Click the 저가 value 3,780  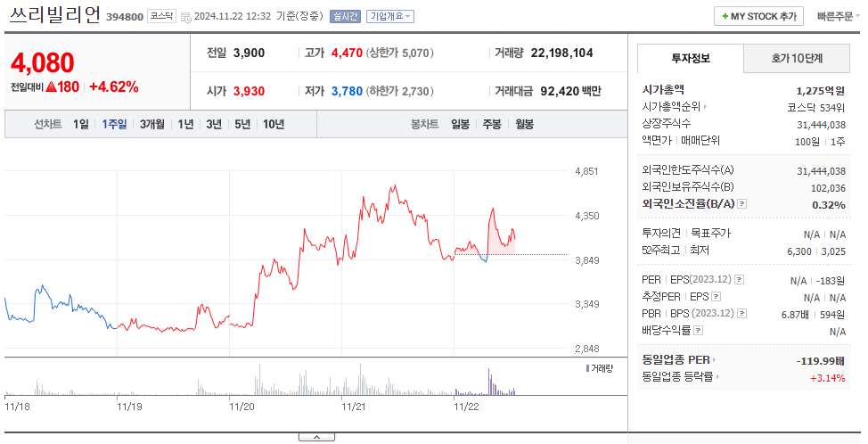click(x=347, y=91)
